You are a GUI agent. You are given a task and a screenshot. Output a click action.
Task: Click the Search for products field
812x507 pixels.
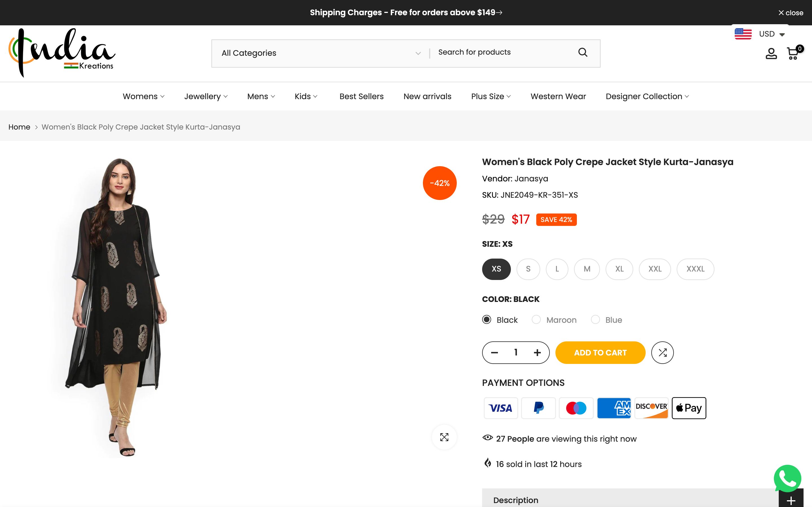click(x=503, y=52)
